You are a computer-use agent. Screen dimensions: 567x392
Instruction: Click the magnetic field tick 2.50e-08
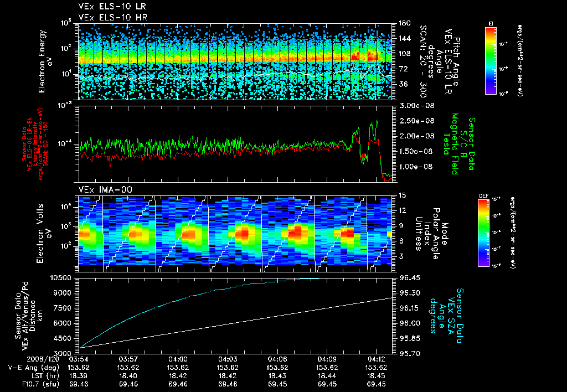416,121
